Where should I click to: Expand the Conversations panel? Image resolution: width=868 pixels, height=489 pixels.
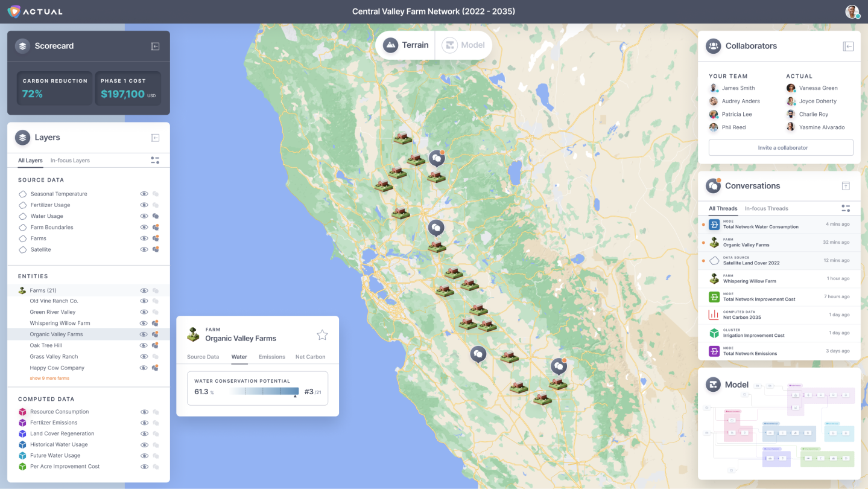coord(846,186)
